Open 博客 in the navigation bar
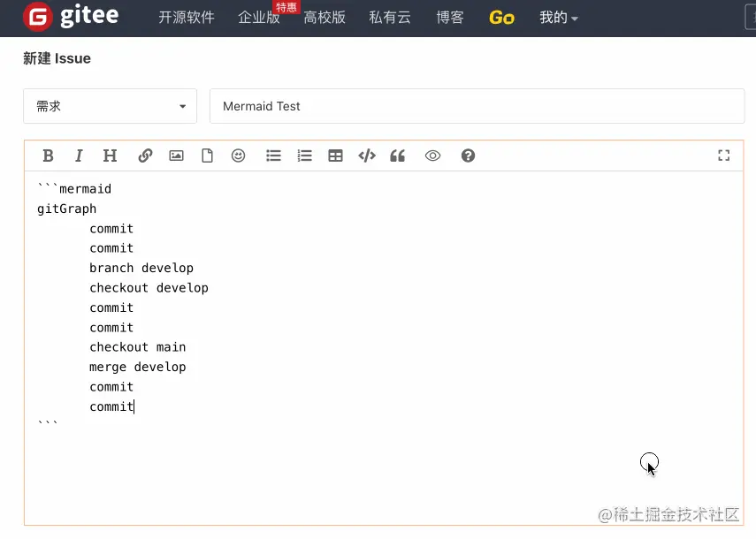756x539 pixels. tap(450, 18)
